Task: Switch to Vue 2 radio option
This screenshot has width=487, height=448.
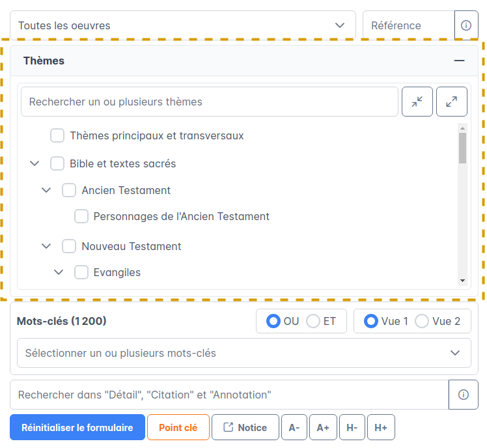Action: [x=422, y=321]
